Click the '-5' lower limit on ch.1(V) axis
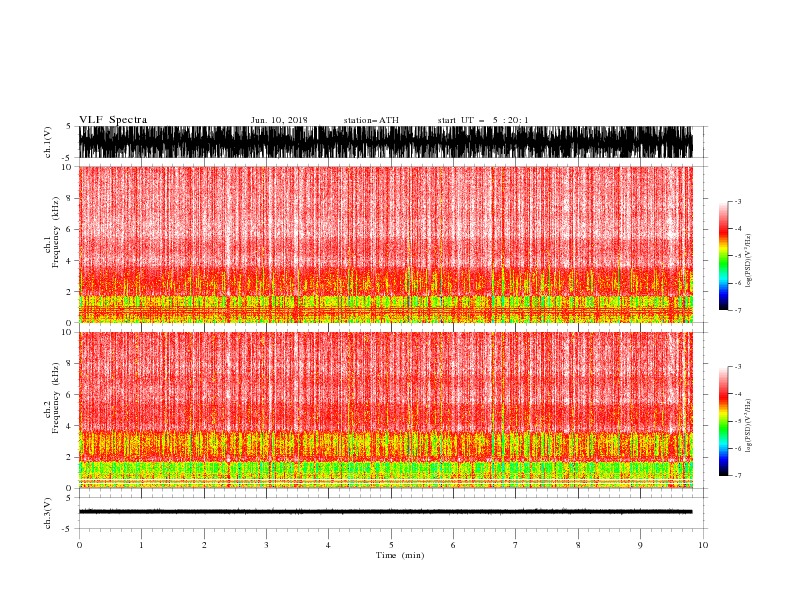 point(68,158)
